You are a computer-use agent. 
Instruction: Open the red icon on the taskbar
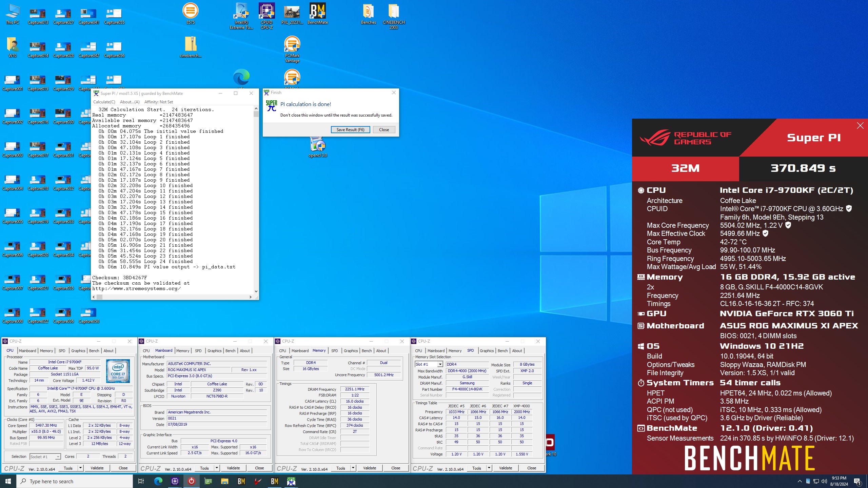192,481
